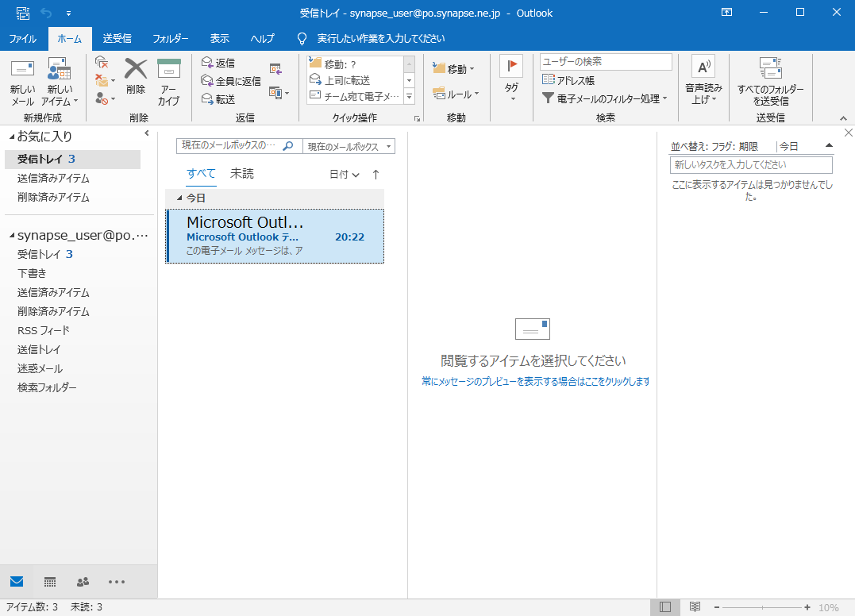The width and height of the screenshot is (855, 616).
Task: Archive the message with アーカイブ
Action: click(169, 82)
